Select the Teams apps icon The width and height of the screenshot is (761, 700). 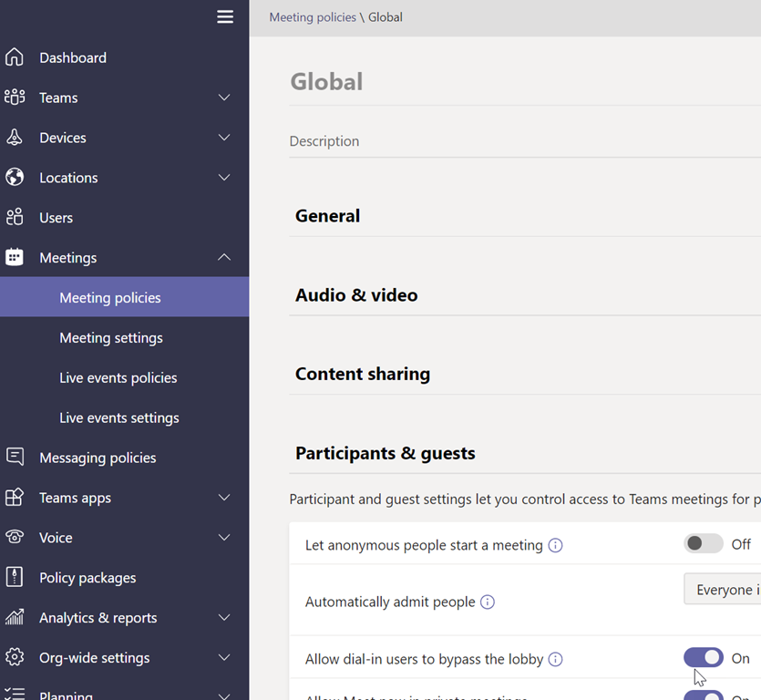pyautogui.click(x=15, y=497)
